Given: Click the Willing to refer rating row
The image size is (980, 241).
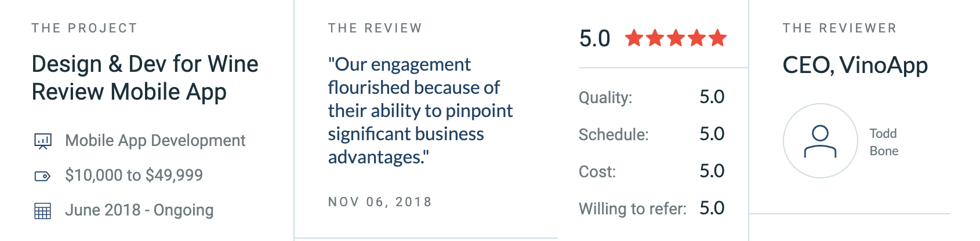Looking at the screenshot, I should coord(652,208).
